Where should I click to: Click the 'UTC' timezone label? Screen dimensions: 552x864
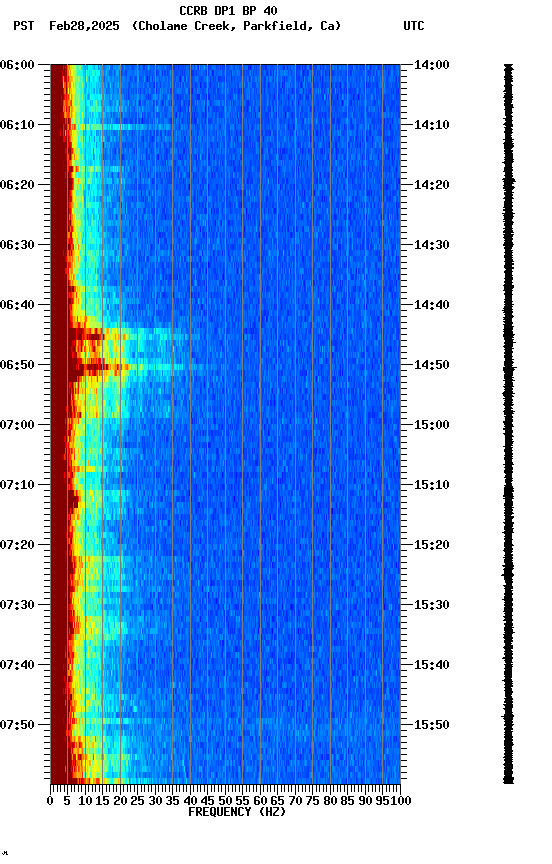(x=414, y=26)
